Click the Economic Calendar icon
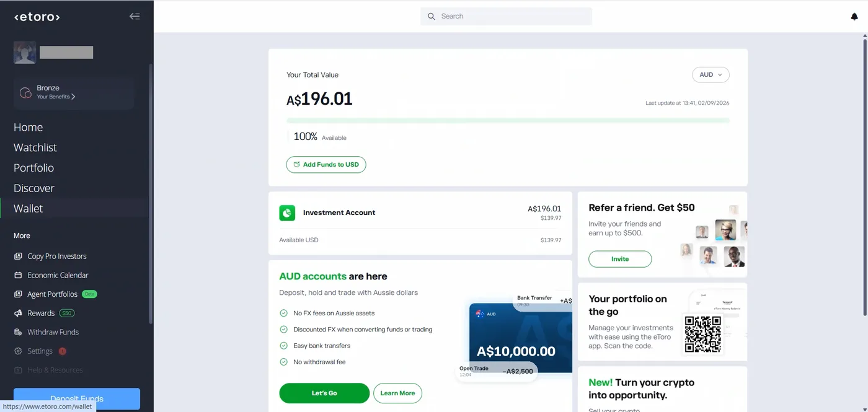The width and height of the screenshot is (868, 412). (18, 275)
